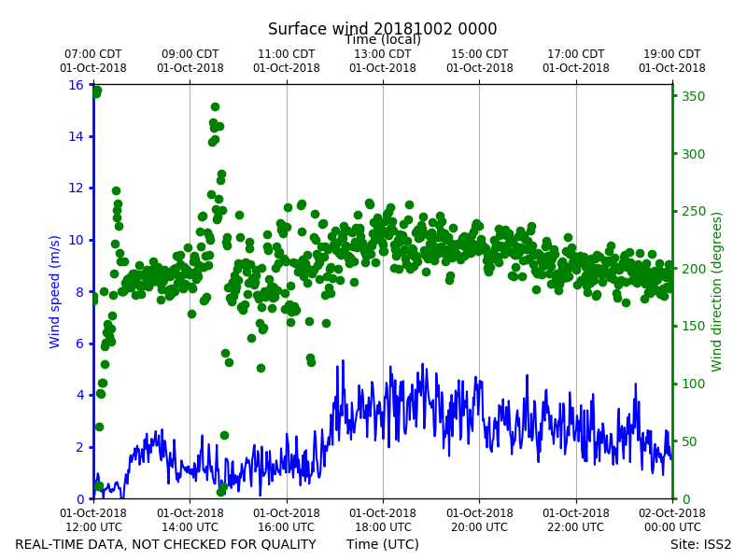Screen dimensions: 747x560
Task: Click the '18:00 UTC' bottom tick label
Action: [383, 527]
